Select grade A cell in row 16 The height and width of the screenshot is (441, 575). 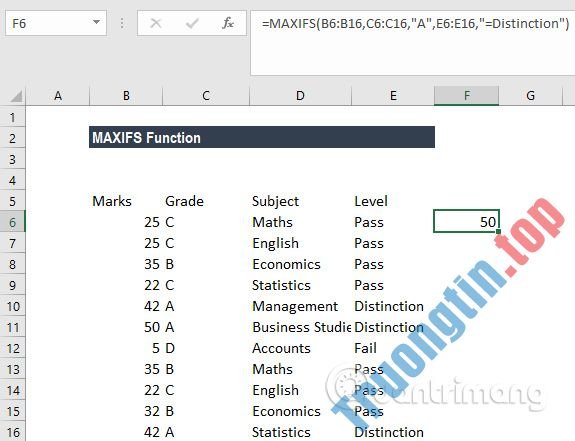point(206,432)
